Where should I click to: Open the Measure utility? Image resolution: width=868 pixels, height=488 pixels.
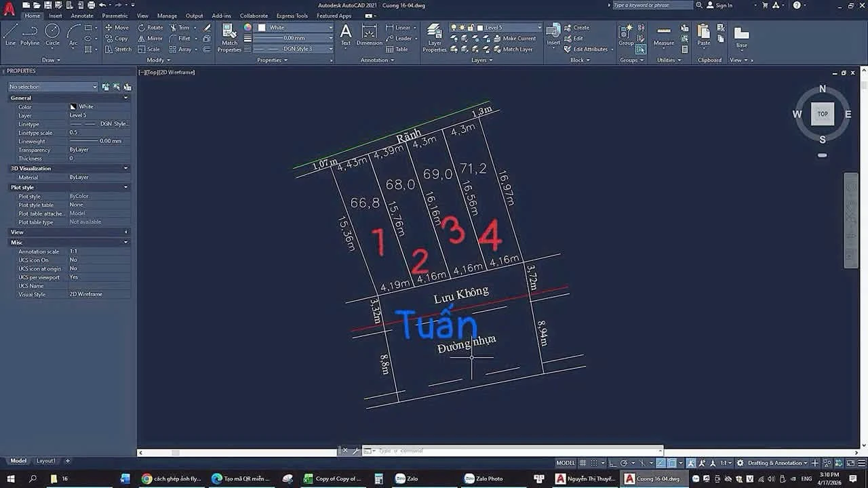[664, 35]
